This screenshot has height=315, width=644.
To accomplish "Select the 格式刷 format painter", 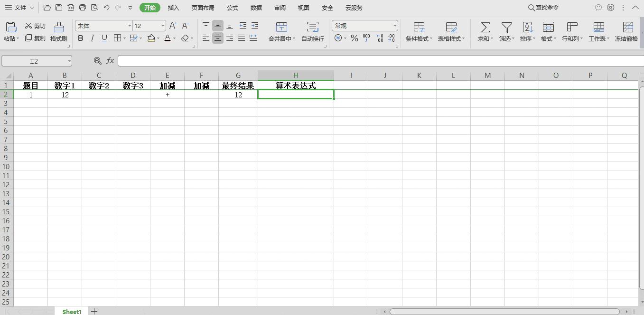I will (58, 31).
